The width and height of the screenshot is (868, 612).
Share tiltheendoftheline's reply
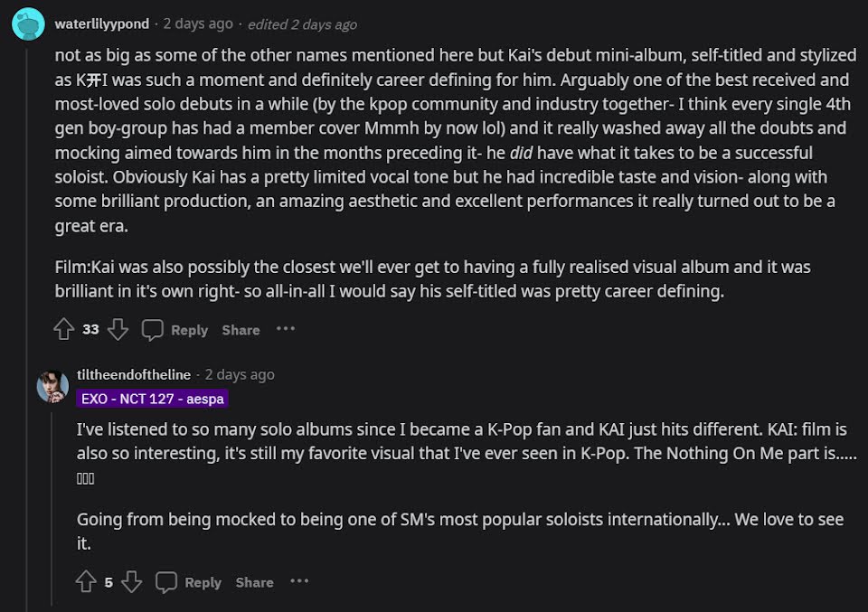tap(254, 582)
